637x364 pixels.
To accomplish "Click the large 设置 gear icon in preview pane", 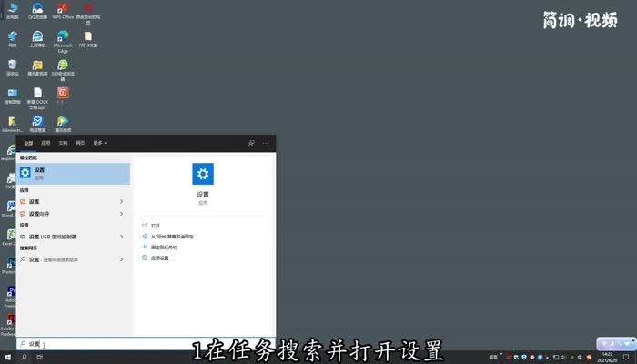I will (x=203, y=175).
